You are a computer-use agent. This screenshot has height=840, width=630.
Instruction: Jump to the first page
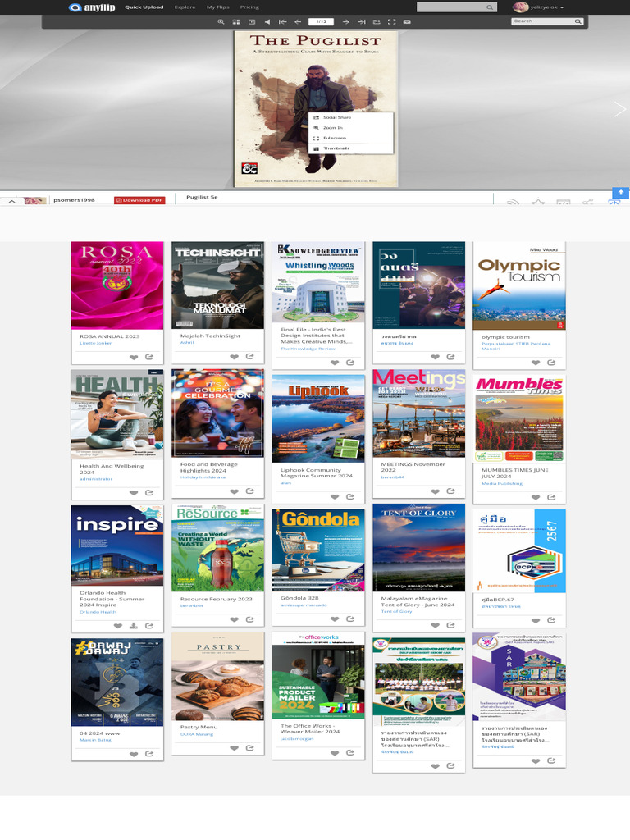pyautogui.click(x=283, y=21)
